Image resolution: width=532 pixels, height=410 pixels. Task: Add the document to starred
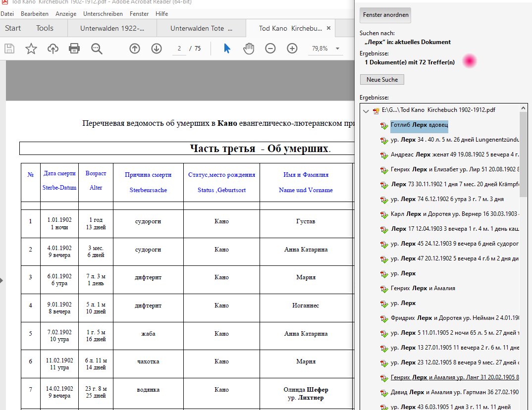(31, 49)
